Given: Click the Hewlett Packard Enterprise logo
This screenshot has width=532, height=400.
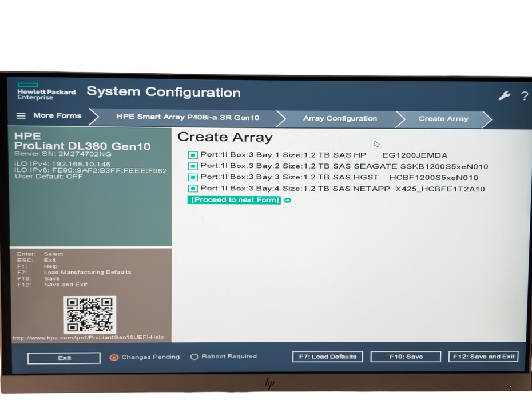Looking at the screenshot, I should tap(46, 91).
